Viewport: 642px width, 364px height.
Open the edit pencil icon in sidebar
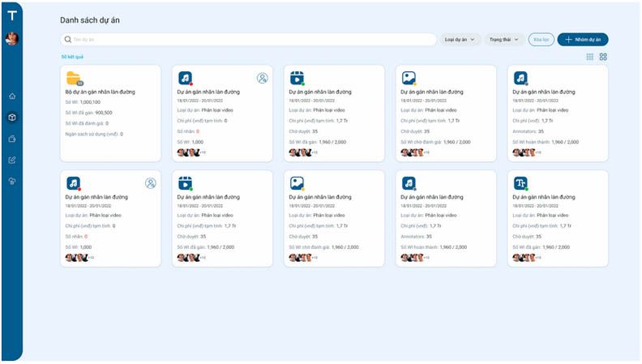12,160
